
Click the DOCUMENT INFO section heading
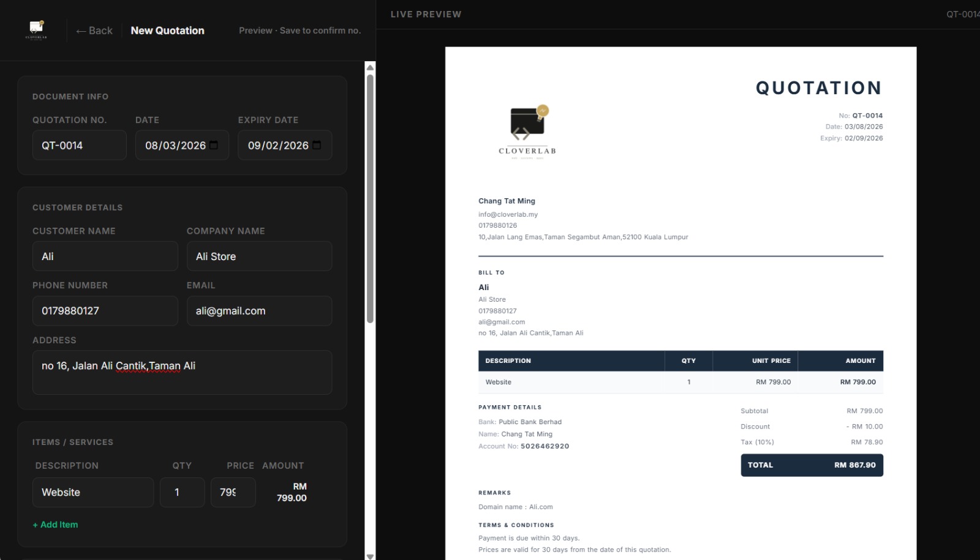click(70, 97)
